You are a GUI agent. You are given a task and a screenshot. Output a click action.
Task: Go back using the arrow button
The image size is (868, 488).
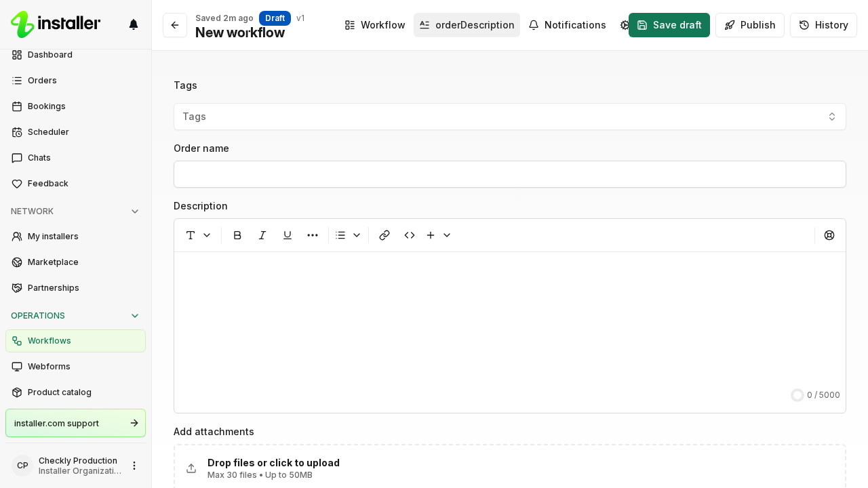tap(175, 25)
